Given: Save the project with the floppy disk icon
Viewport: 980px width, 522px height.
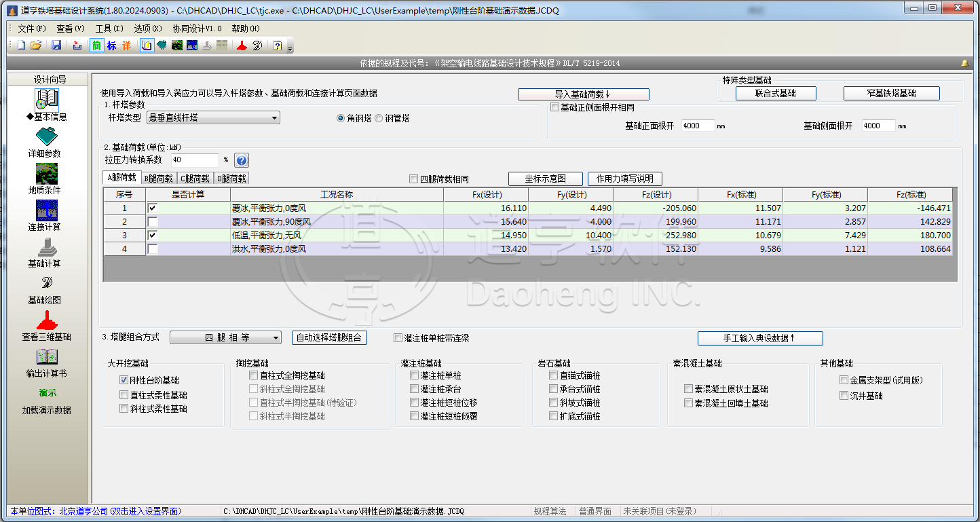Looking at the screenshot, I should point(56,45).
